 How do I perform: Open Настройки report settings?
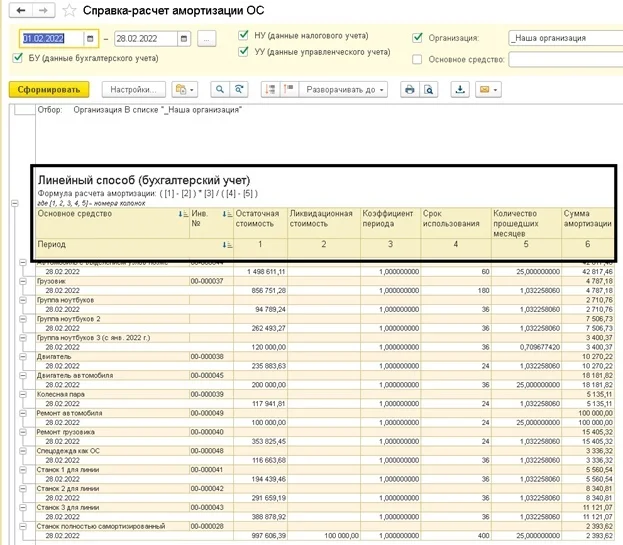tap(135, 89)
